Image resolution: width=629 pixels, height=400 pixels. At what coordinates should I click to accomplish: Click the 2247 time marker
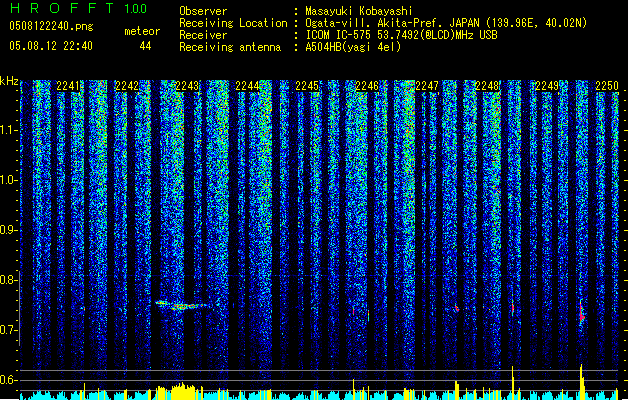[x=427, y=86]
